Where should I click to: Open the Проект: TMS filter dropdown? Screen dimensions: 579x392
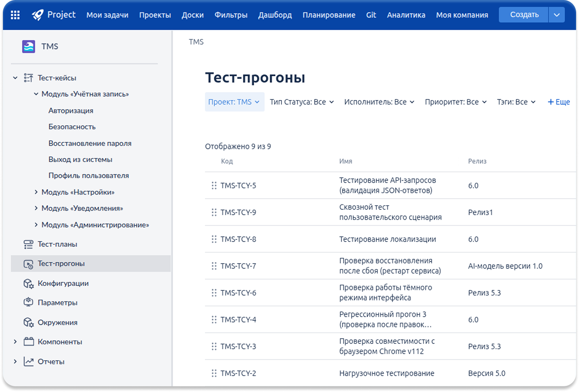[234, 102]
